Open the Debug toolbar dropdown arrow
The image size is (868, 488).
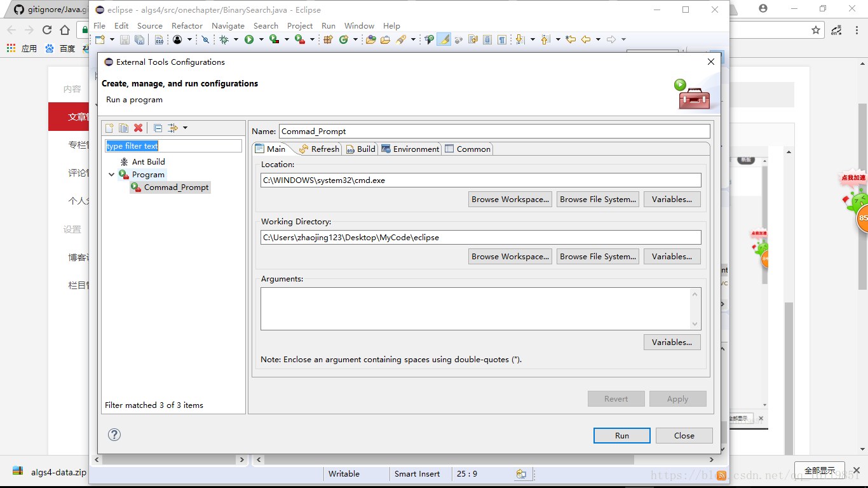[236, 39]
